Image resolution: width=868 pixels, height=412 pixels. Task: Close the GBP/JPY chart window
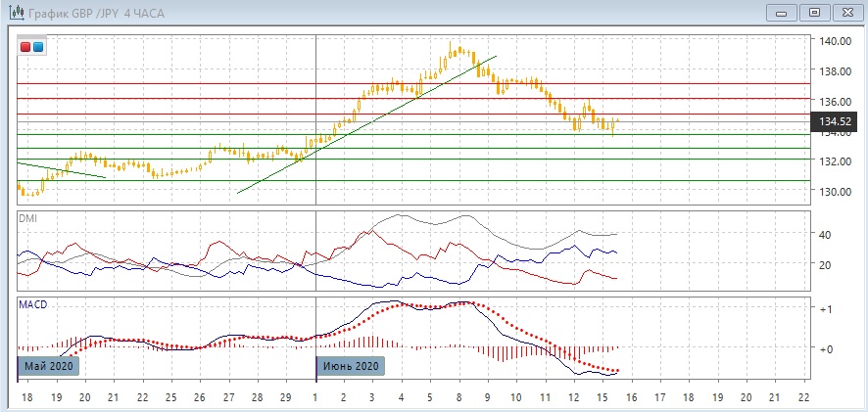point(845,13)
